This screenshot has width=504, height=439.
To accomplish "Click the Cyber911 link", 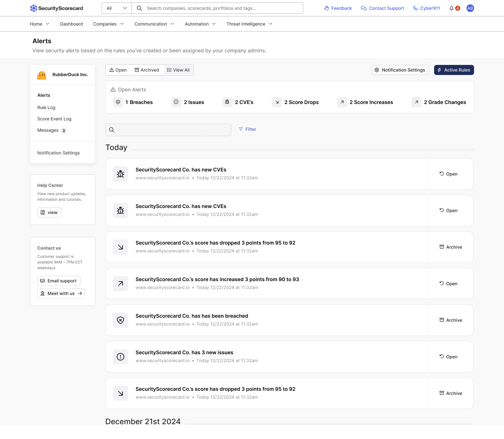I will coord(427,8).
